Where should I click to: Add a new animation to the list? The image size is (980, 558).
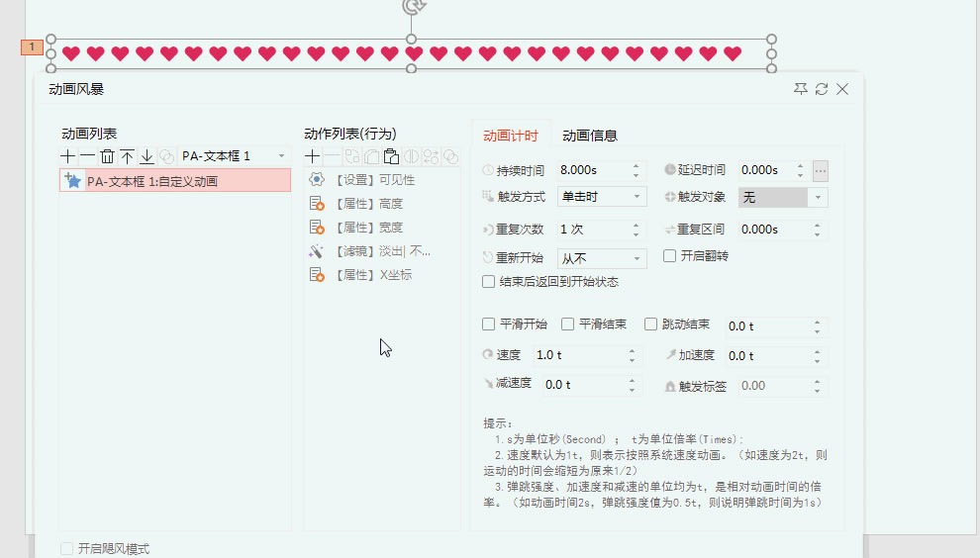(67, 156)
